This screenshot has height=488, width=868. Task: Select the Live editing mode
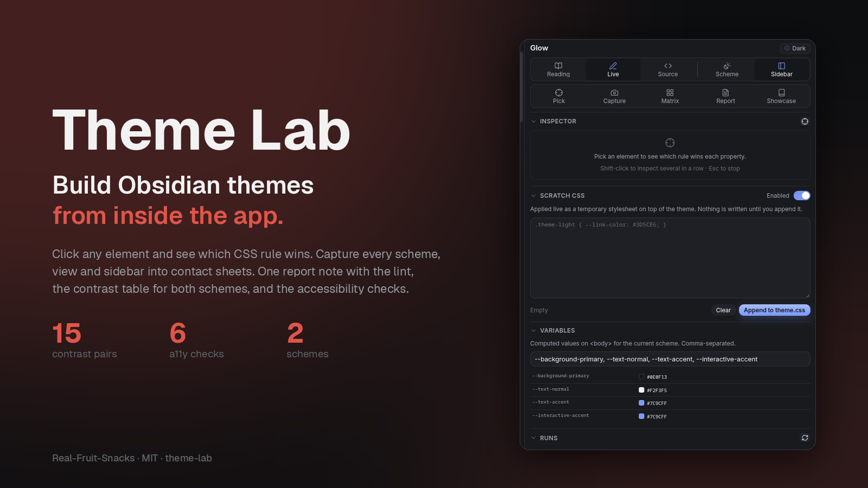point(613,69)
